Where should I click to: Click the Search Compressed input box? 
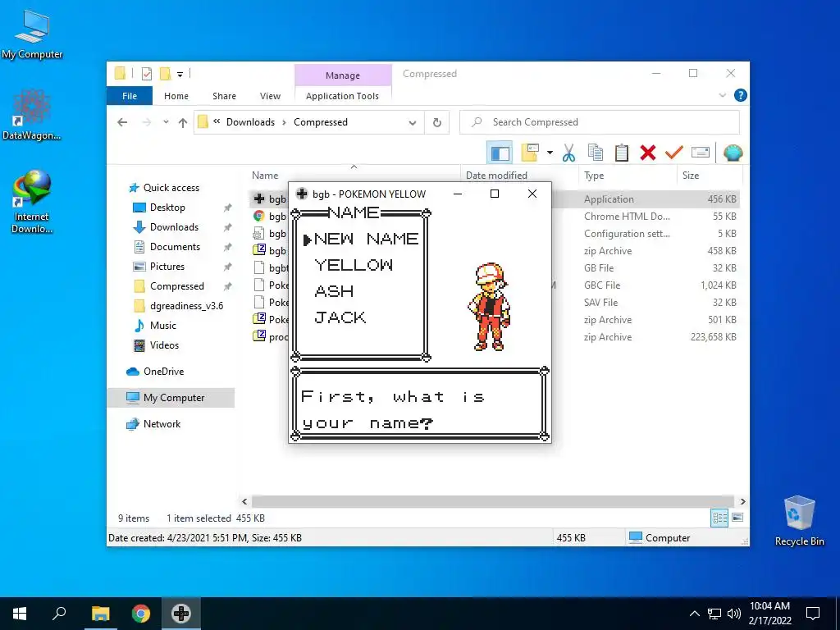(x=600, y=122)
